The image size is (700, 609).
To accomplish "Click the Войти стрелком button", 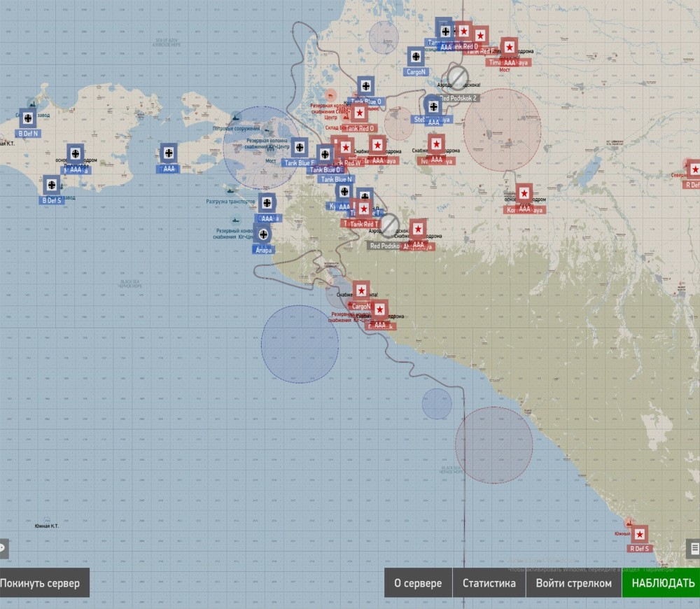I will click(573, 583).
